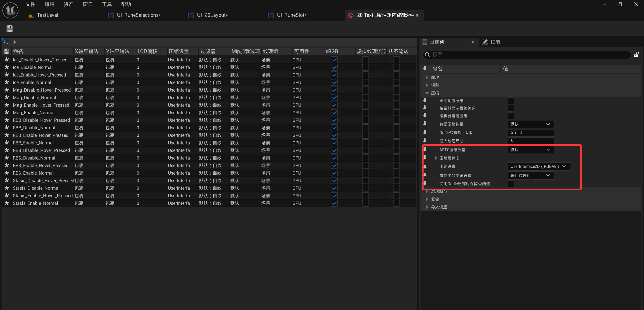This screenshot has width=644, height=310.
Task: Collapse the 压缩 category
Action: 427,93
